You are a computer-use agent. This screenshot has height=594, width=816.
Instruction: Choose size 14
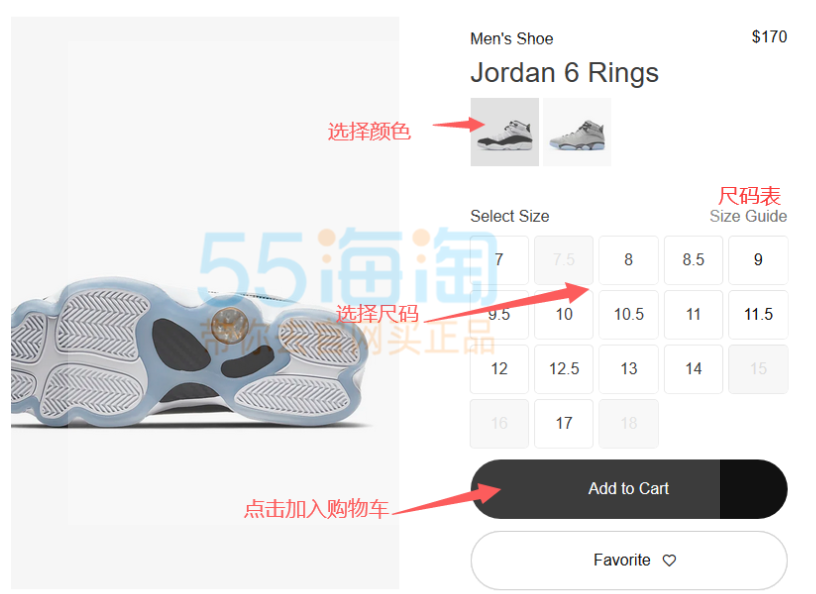coord(693,369)
